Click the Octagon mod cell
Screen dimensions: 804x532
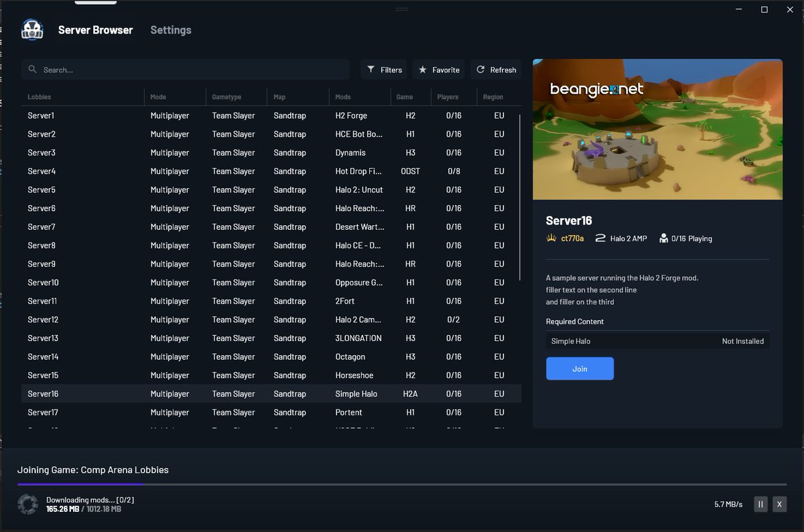(350, 356)
